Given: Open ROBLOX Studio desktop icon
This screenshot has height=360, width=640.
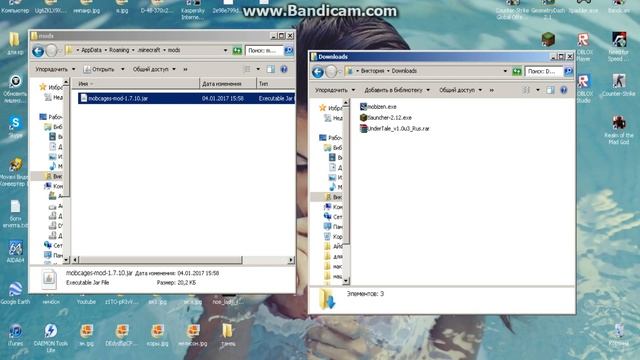Looking at the screenshot, I should (584, 88).
